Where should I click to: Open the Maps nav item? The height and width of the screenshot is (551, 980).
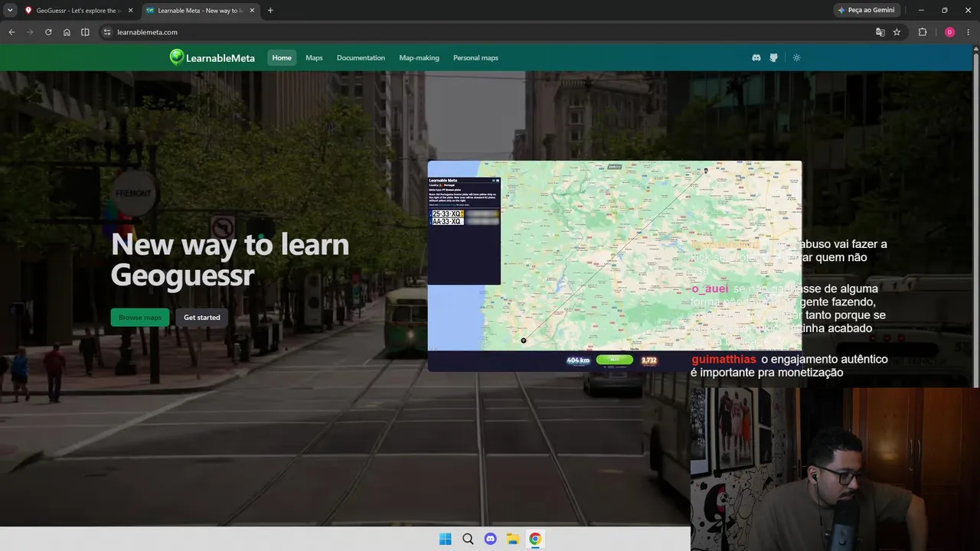tap(314, 57)
